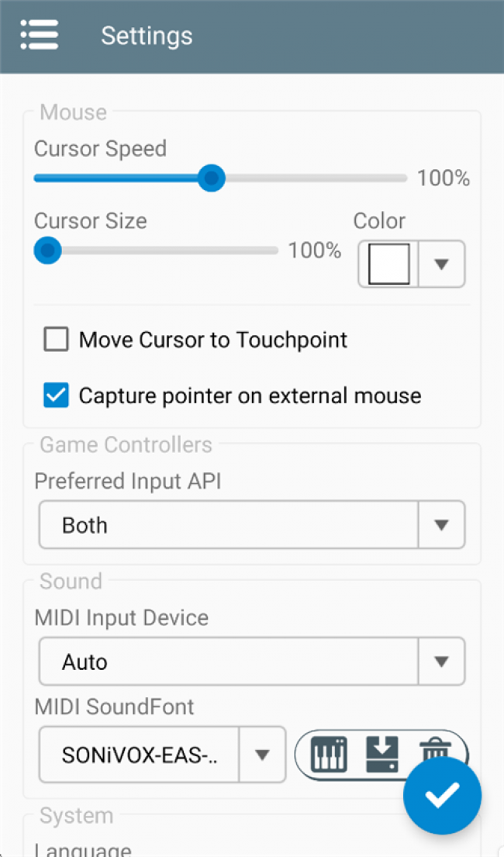Screen dimensions: 504x857
Task: Open the Preferred Input API dropdown arrow
Action: pos(441,525)
